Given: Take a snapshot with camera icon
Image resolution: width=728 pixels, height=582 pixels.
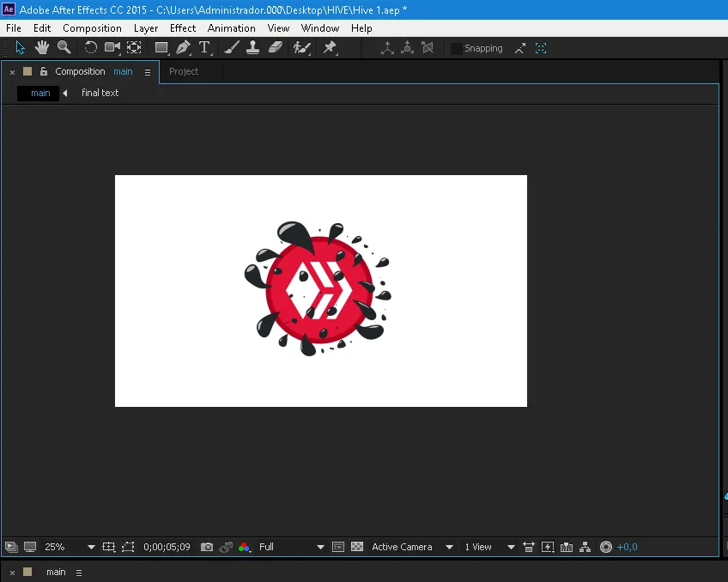Looking at the screenshot, I should point(207,547).
